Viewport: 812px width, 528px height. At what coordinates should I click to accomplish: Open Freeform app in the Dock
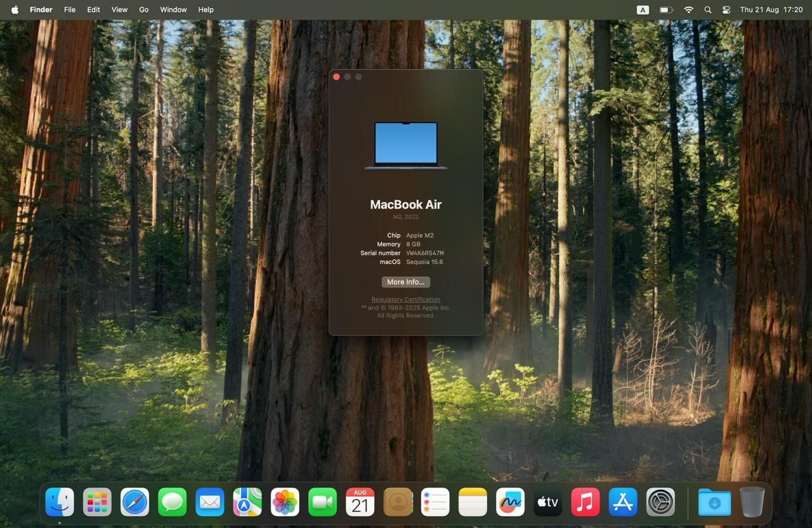click(510, 503)
